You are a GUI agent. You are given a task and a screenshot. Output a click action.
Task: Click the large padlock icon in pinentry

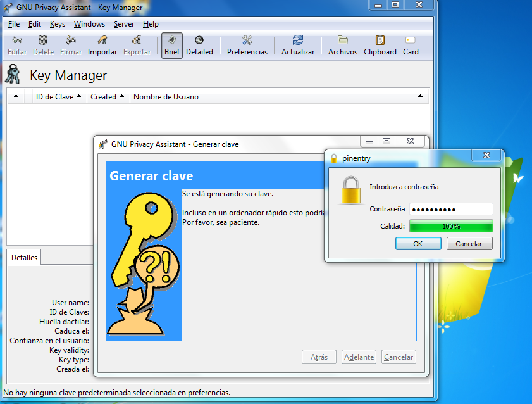(x=351, y=190)
